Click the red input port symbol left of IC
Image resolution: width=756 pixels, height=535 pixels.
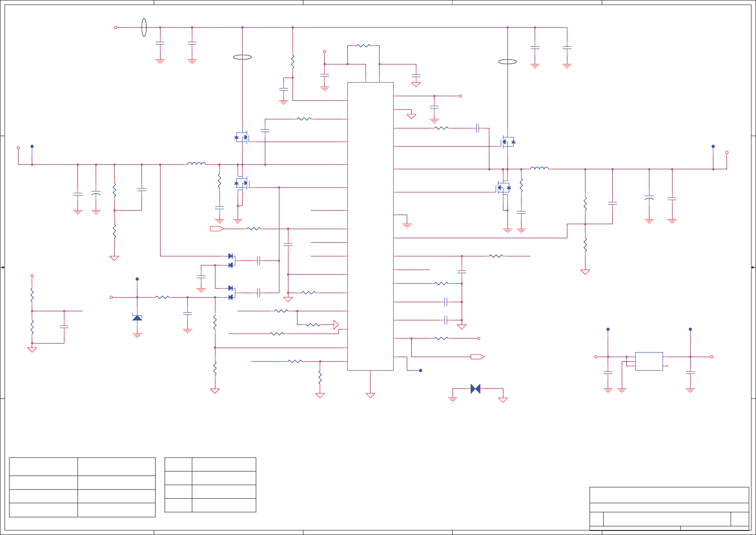[217, 229]
